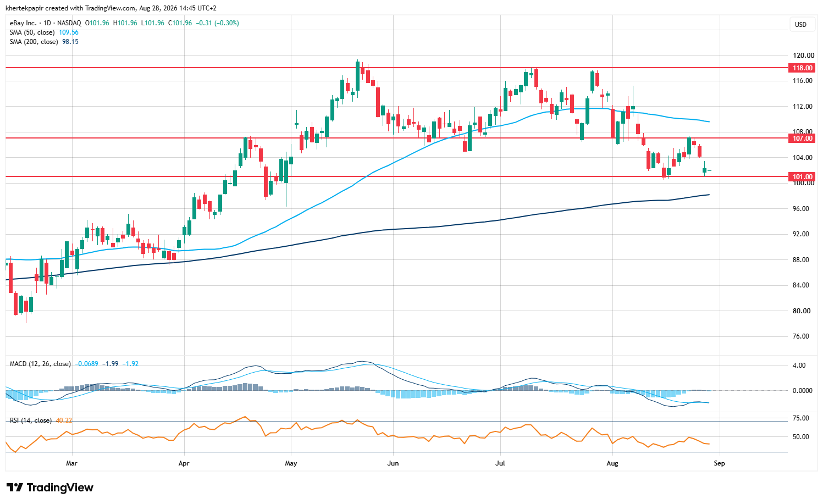The width and height of the screenshot is (823, 504).
Task: Click the MACD (12, 26, close) legend
Action: tap(40, 364)
